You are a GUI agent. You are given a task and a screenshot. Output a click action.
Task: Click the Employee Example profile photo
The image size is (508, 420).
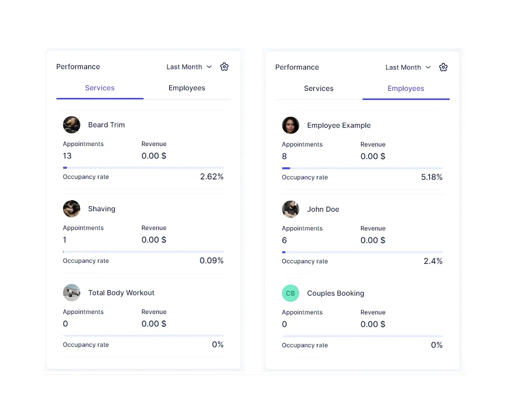click(x=291, y=125)
